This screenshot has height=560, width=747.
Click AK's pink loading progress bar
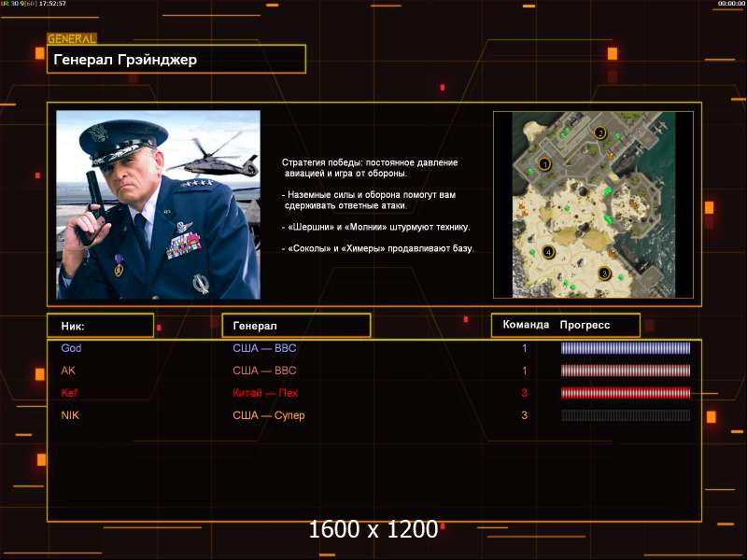click(626, 371)
